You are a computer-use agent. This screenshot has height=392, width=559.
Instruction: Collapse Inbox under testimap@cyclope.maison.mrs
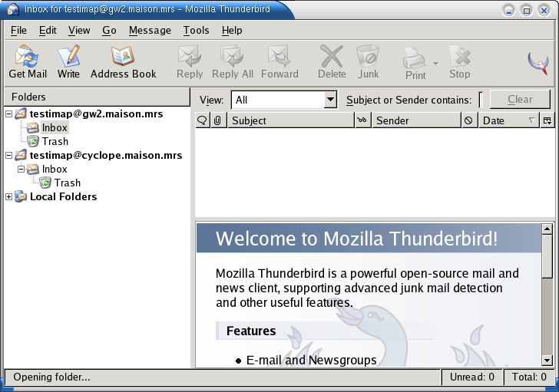click(x=21, y=170)
